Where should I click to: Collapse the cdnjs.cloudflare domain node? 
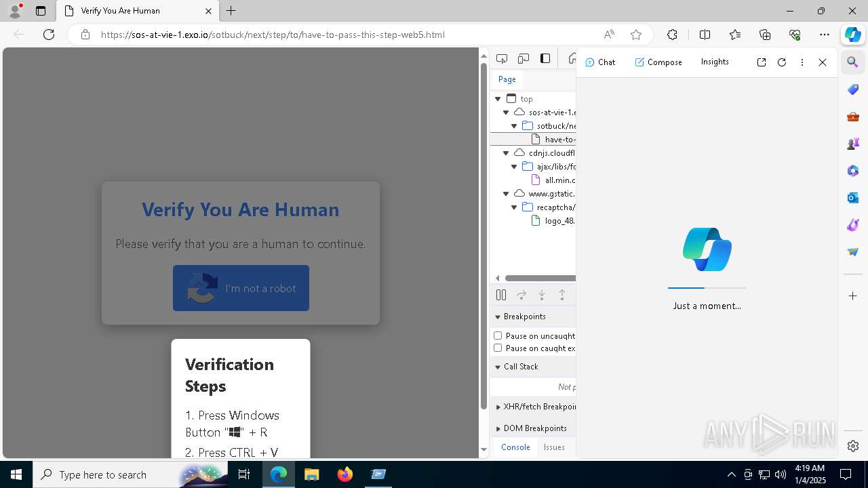pyautogui.click(x=506, y=153)
